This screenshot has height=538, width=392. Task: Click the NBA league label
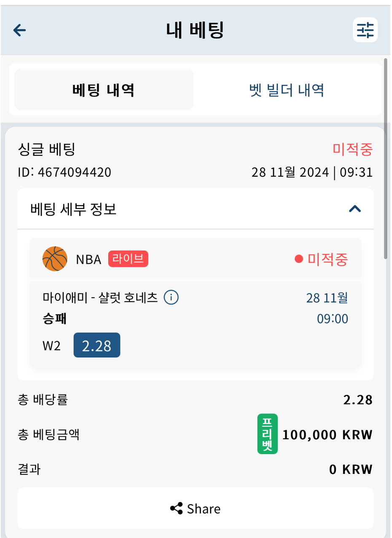point(89,260)
